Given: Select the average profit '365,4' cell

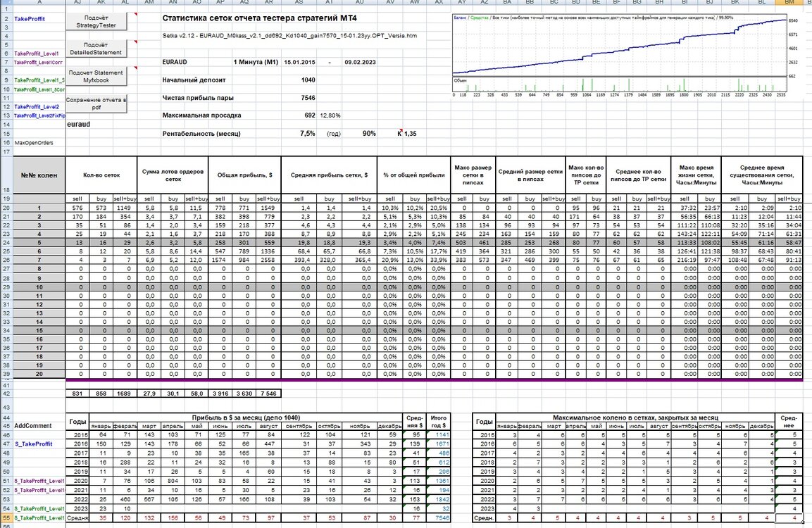Looking at the screenshot, I should point(361,260).
